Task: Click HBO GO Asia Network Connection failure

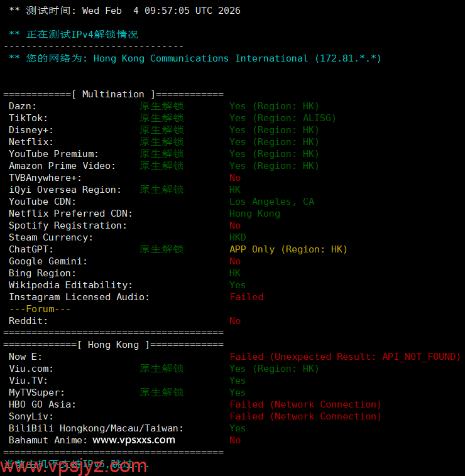Action: click(305, 404)
